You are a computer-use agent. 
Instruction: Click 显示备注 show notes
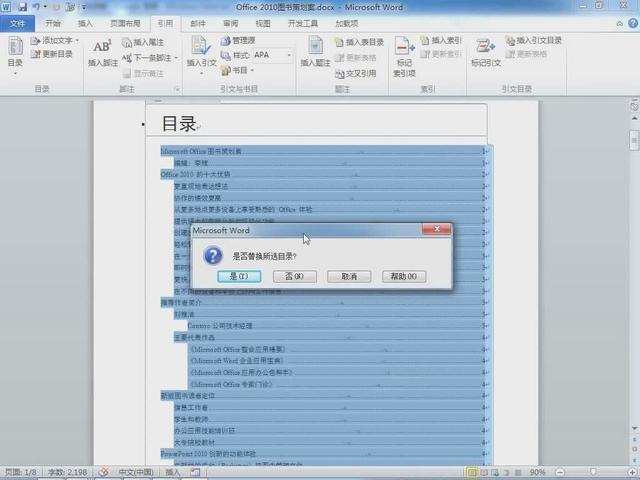[x=143, y=73]
